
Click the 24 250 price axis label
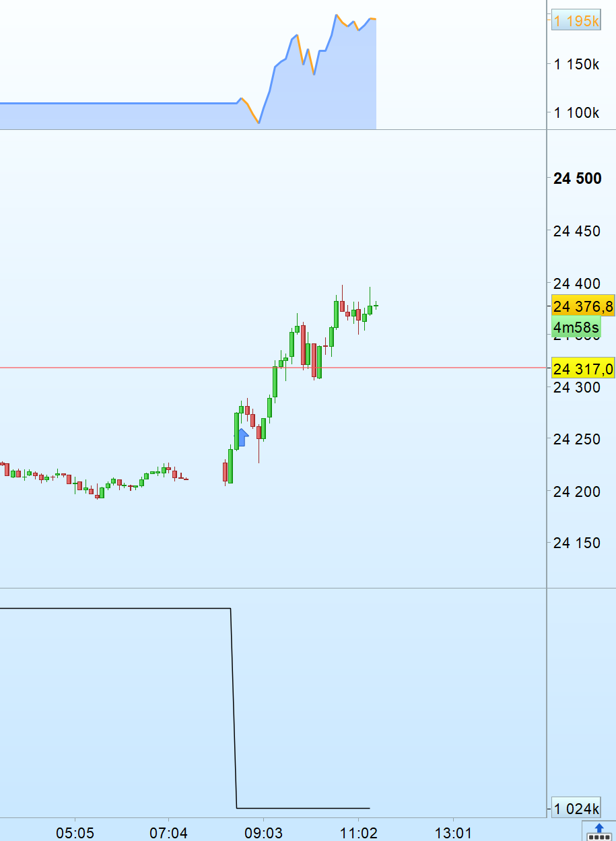(577, 439)
